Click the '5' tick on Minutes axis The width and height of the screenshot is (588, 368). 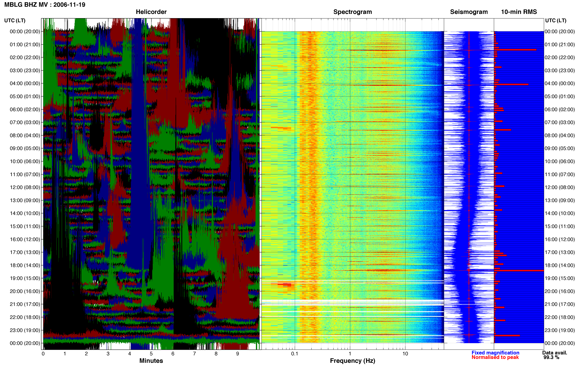coord(151,354)
